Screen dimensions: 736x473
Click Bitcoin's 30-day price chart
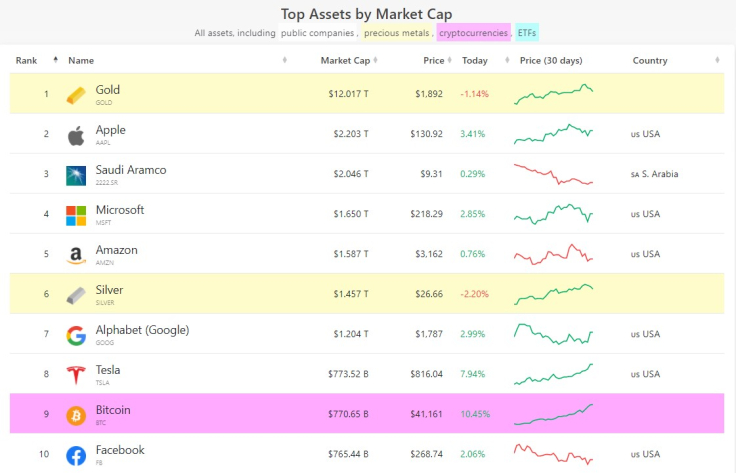point(553,414)
